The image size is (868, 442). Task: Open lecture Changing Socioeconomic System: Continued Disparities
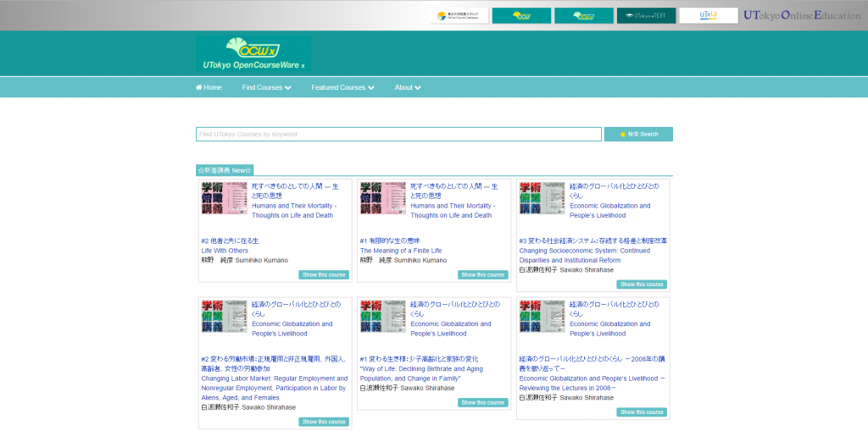[x=593, y=251]
